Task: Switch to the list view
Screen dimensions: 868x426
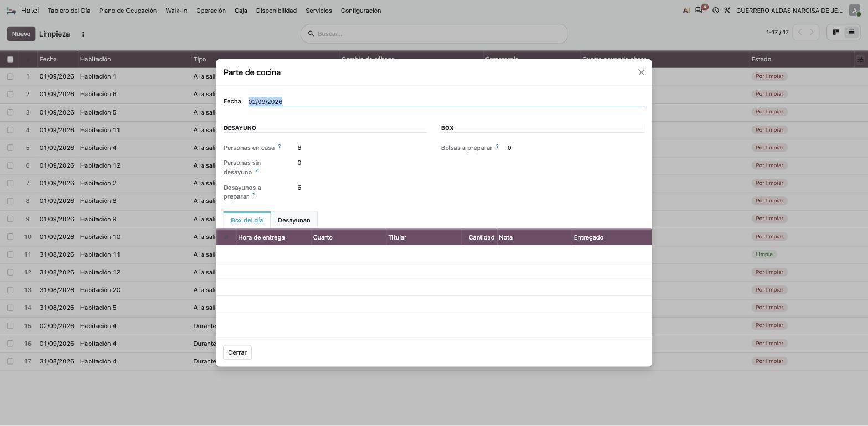Action: 851,32
